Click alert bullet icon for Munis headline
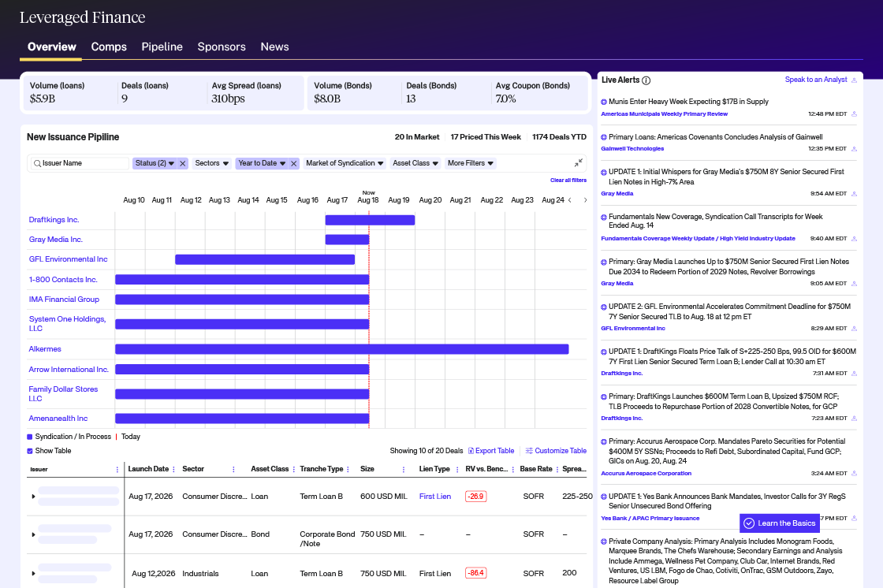The width and height of the screenshot is (883, 588). click(604, 102)
